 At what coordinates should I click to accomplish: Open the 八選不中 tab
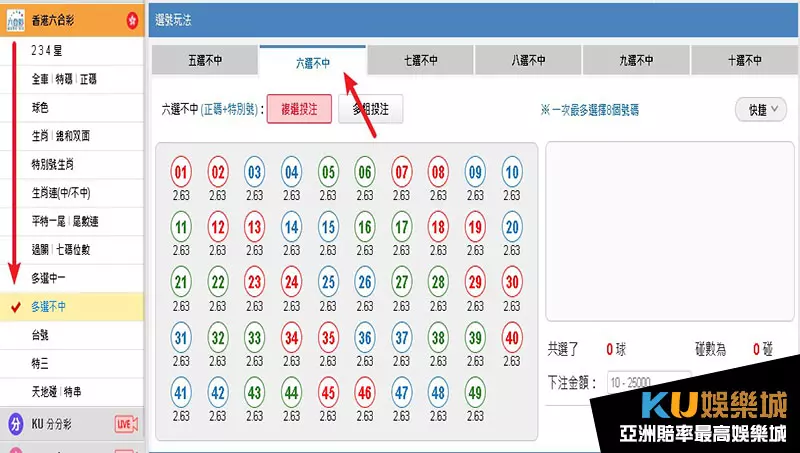(x=528, y=61)
